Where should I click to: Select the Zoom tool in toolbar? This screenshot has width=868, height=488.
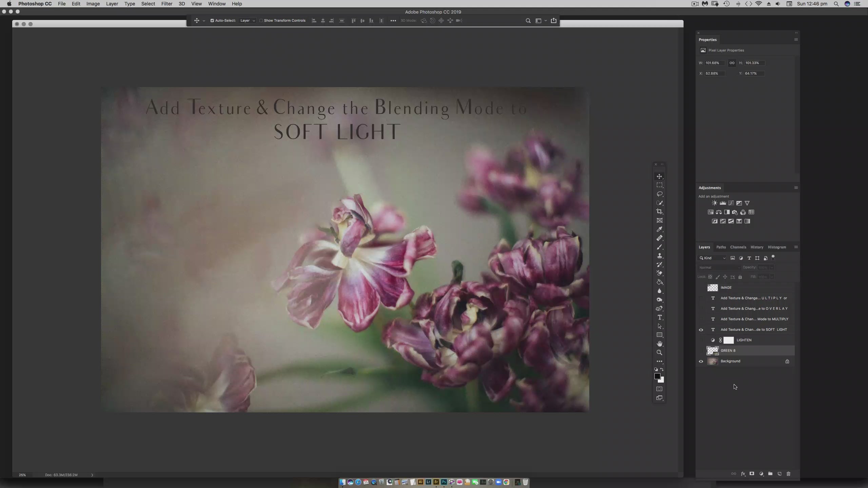point(659,352)
